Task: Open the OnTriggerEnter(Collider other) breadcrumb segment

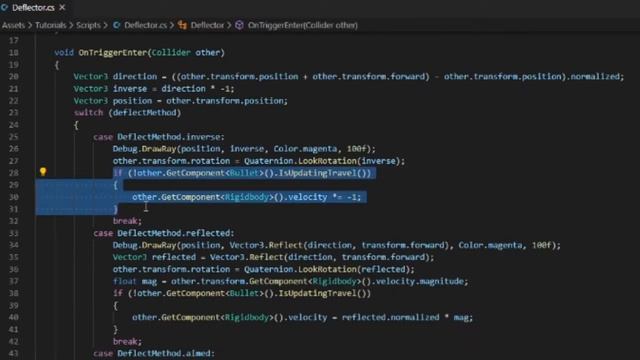Action: [302, 25]
